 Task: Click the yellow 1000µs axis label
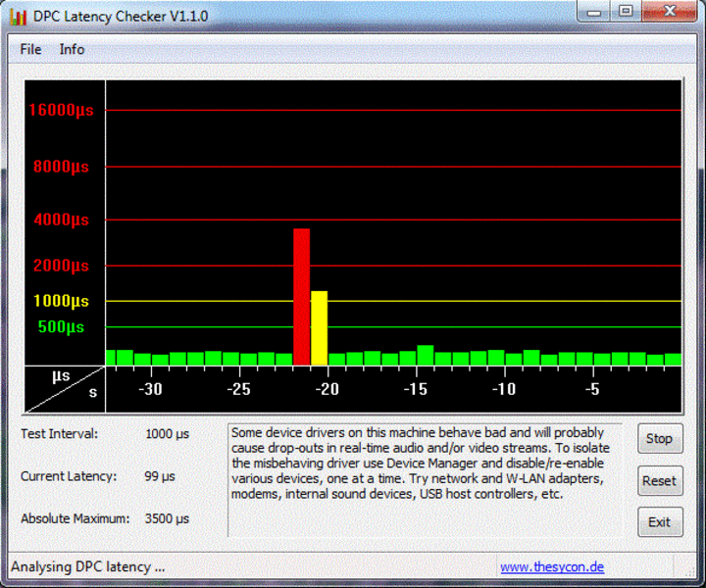pyautogui.click(x=61, y=301)
